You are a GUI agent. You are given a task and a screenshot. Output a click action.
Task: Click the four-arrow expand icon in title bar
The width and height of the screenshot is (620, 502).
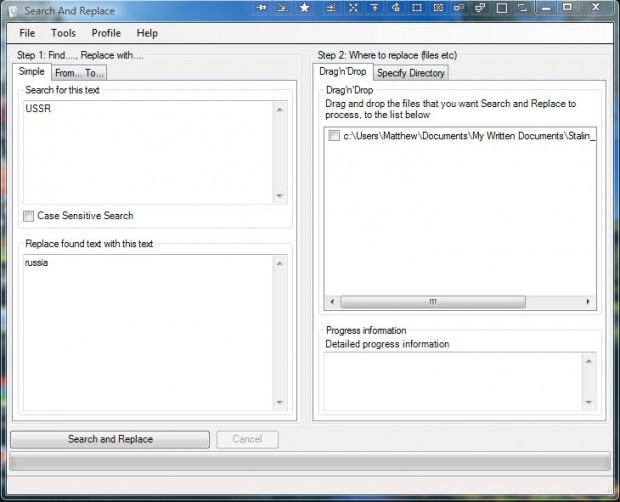click(x=353, y=8)
